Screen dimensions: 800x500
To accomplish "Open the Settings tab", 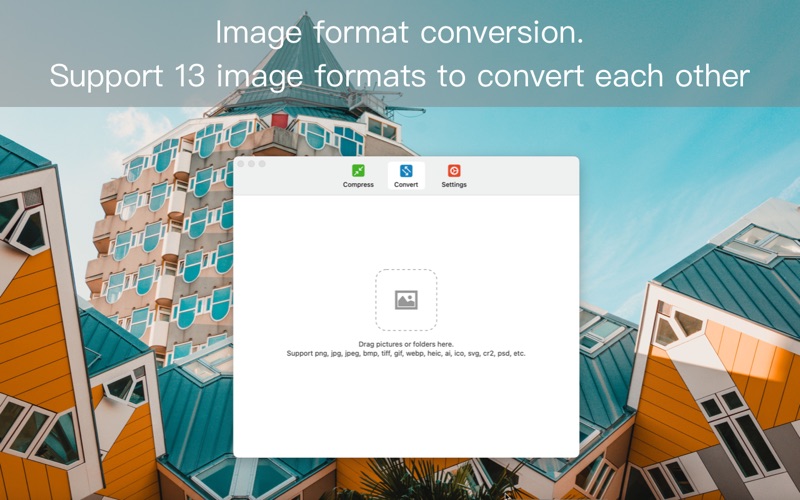I will 454,176.
